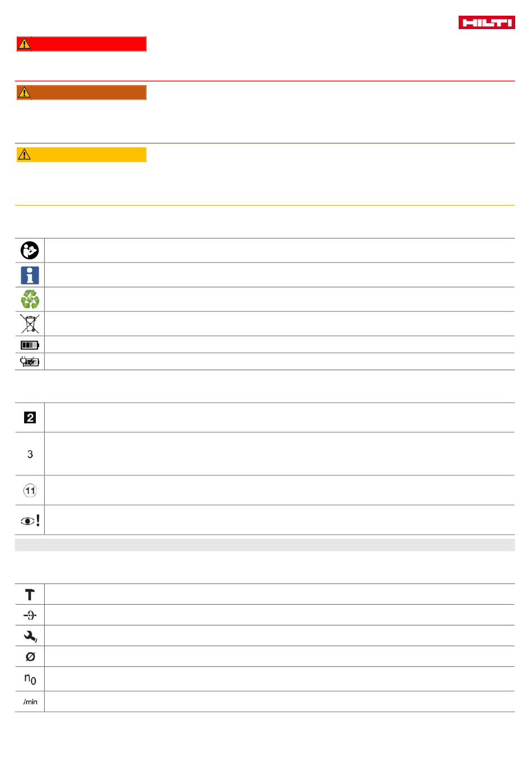Click the green recycling icon
The image size is (532, 761).
pos(30,300)
